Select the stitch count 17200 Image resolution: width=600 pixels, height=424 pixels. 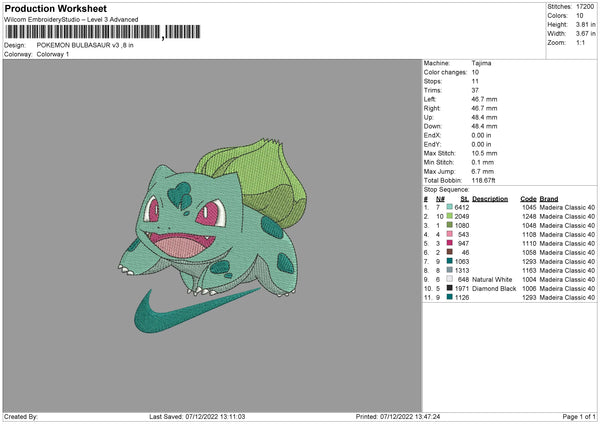585,7
